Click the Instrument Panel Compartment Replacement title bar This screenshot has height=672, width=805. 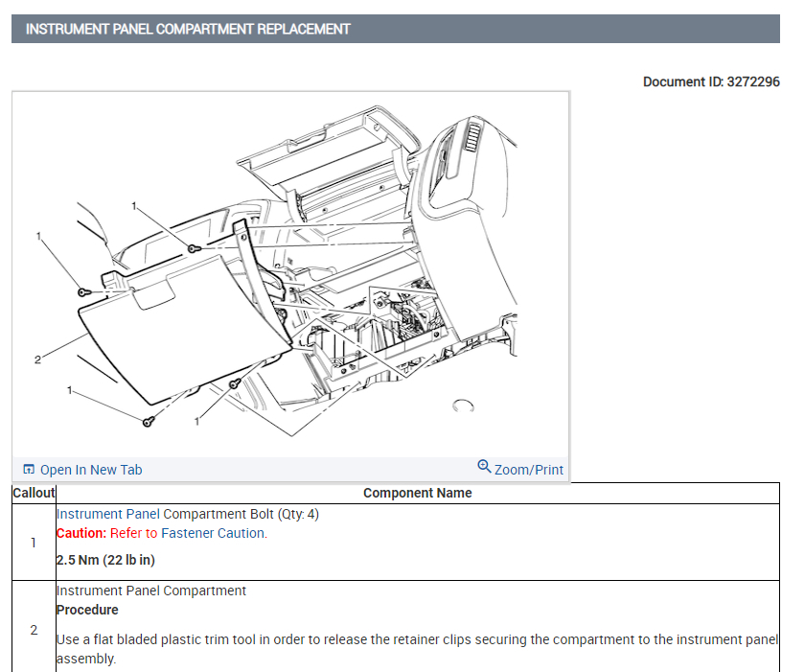click(395, 29)
